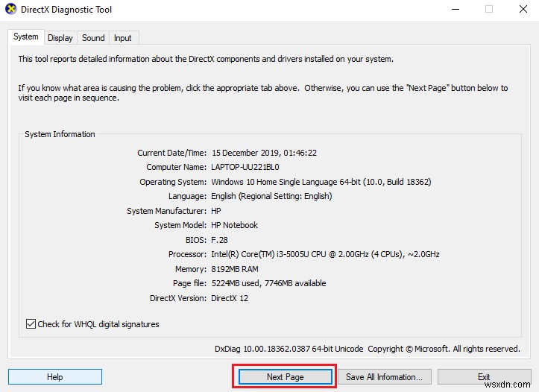Screen dimensions: 539x392
Task: Click the 'Current Date/Time:' label
Action: (172, 153)
